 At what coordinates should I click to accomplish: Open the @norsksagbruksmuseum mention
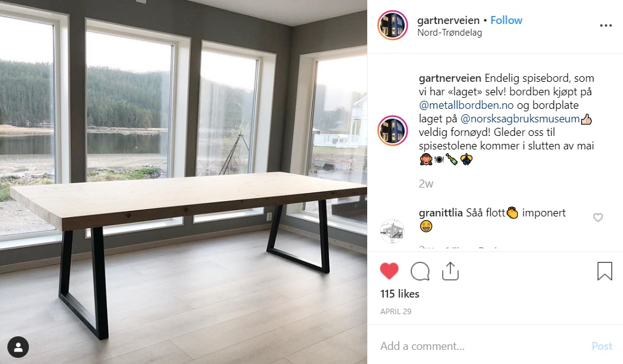pyautogui.click(x=520, y=119)
